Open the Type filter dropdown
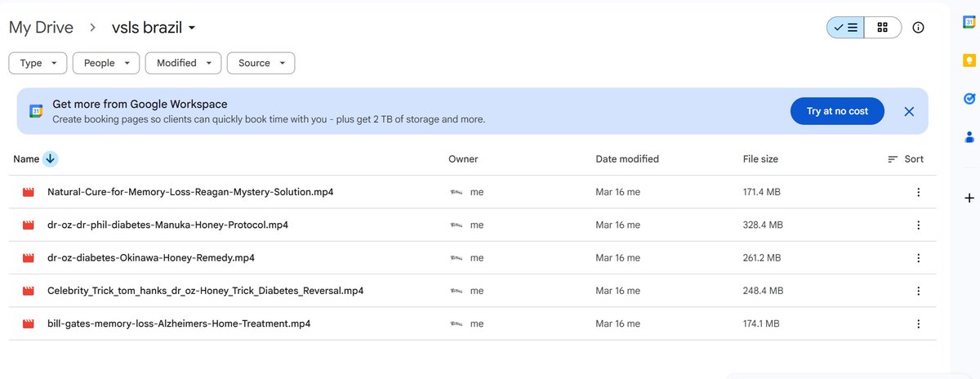Viewport: 980px width, 379px height. (x=38, y=63)
